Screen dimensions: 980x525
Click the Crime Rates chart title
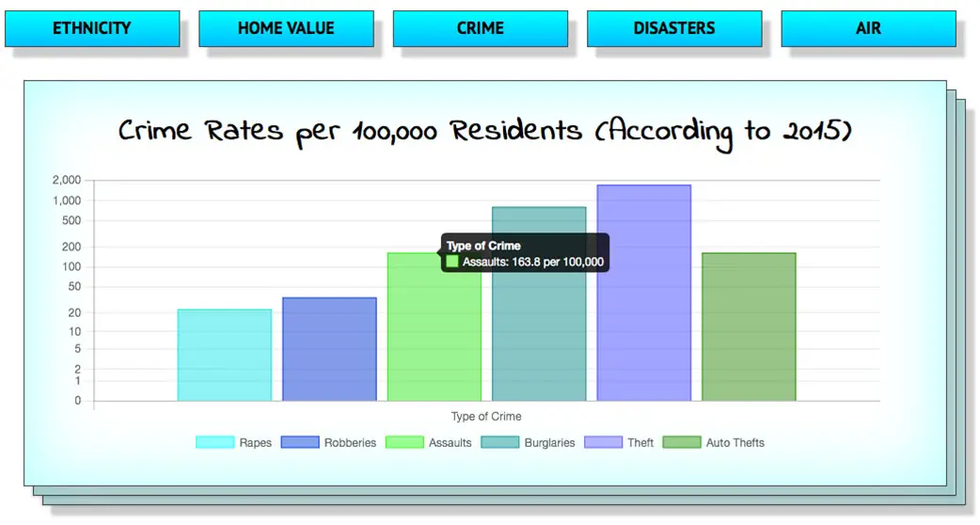[484, 131]
